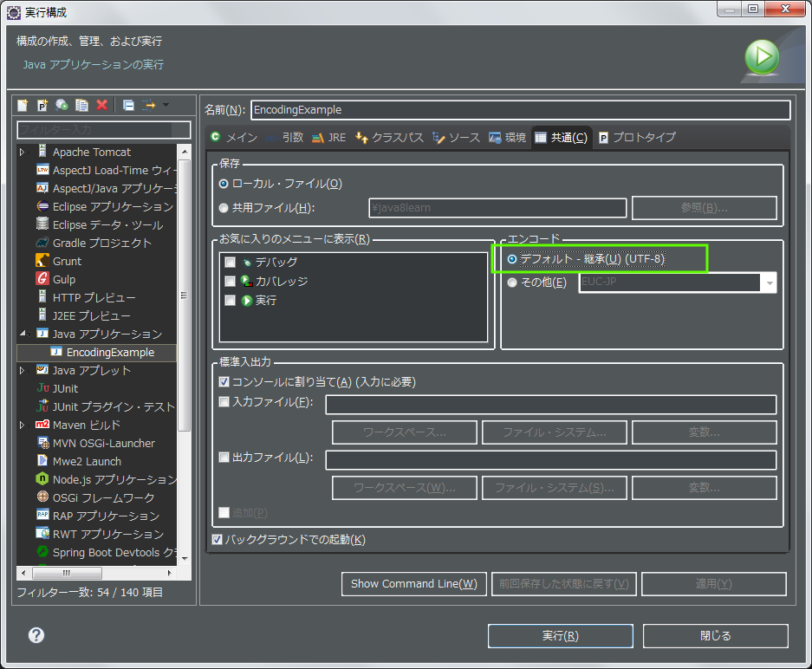This screenshot has height=669, width=812.
Task: Open the プロトタイプ tab
Action: tap(636, 138)
